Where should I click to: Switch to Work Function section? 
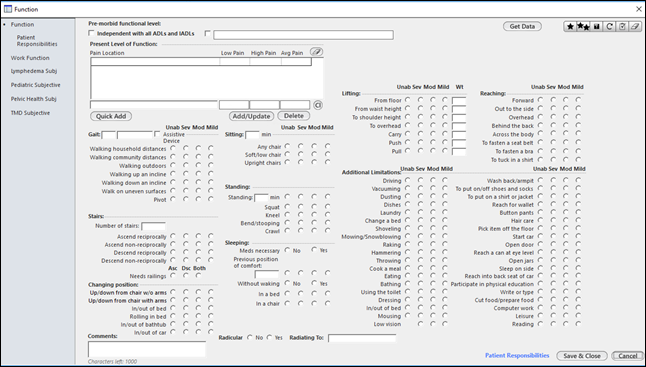(x=30, y=58)
